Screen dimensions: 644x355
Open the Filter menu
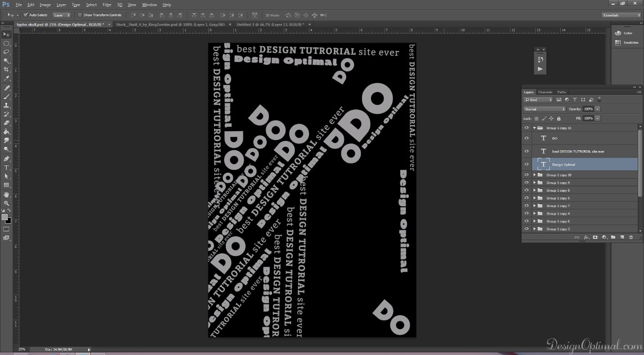pos(107,4)
